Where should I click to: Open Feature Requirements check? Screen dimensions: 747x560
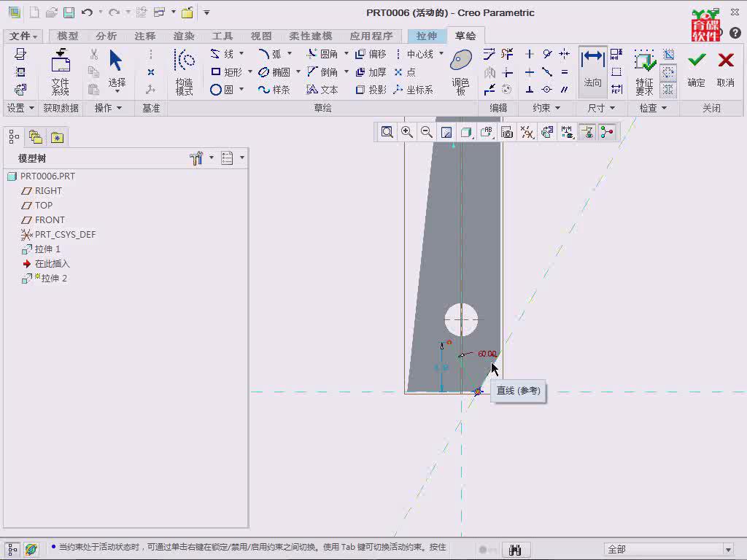645,71
